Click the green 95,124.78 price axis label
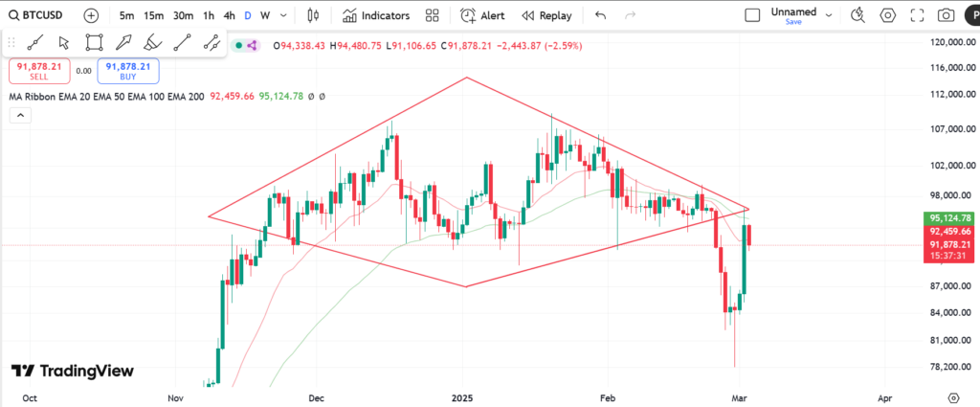The height and width of the screenshot is (407, 980). (950, 218)
